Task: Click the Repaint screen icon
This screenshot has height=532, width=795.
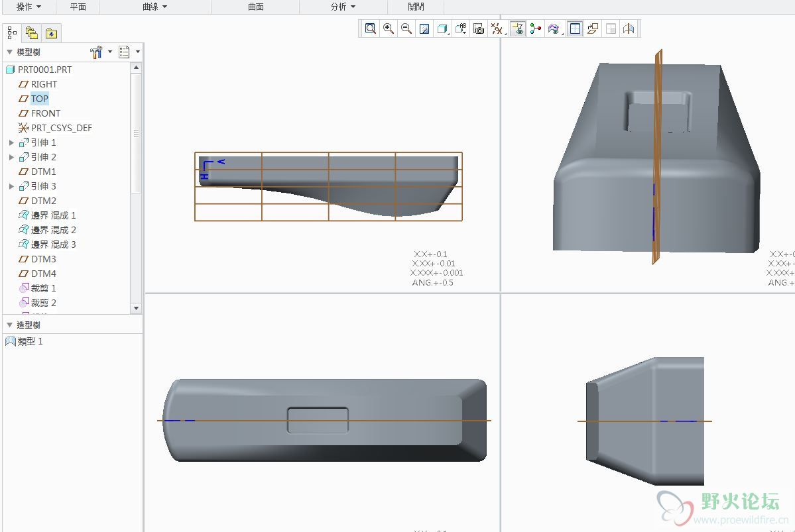Action: [424, 29]
